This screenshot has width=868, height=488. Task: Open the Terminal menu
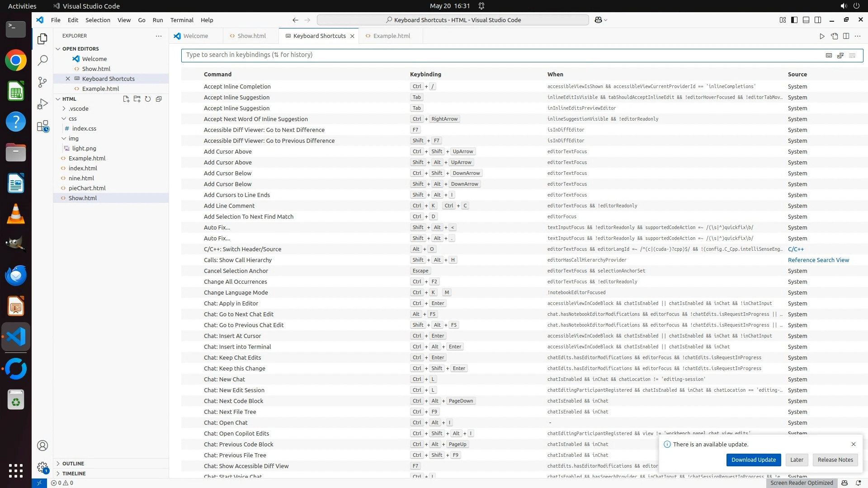pyautogui.click(x=182, y=20)
